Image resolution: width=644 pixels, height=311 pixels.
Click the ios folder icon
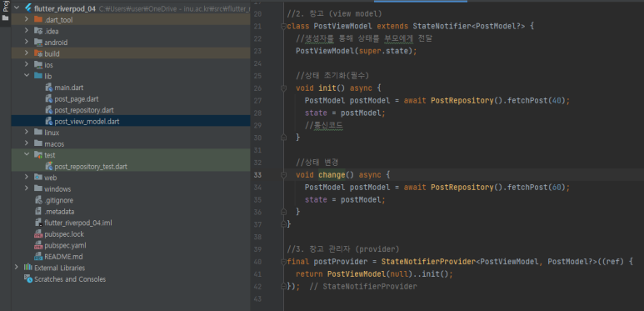(38, 64)
